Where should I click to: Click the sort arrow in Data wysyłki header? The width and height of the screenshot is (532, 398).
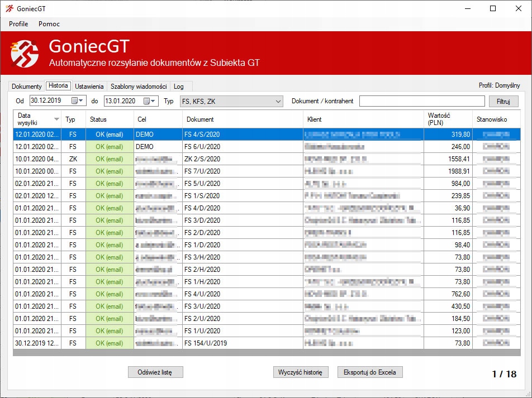pyautogui.click(x=56, y=119)
